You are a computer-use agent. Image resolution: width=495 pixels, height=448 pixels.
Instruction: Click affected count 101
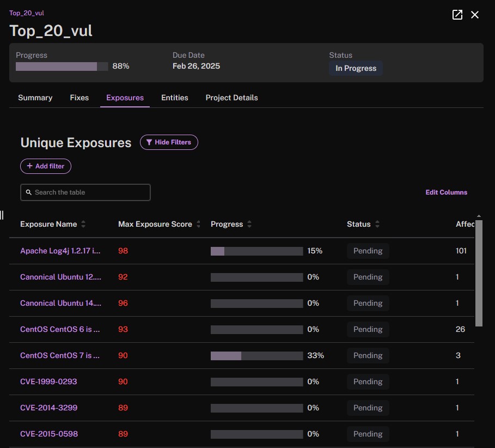tap(461, 251)
